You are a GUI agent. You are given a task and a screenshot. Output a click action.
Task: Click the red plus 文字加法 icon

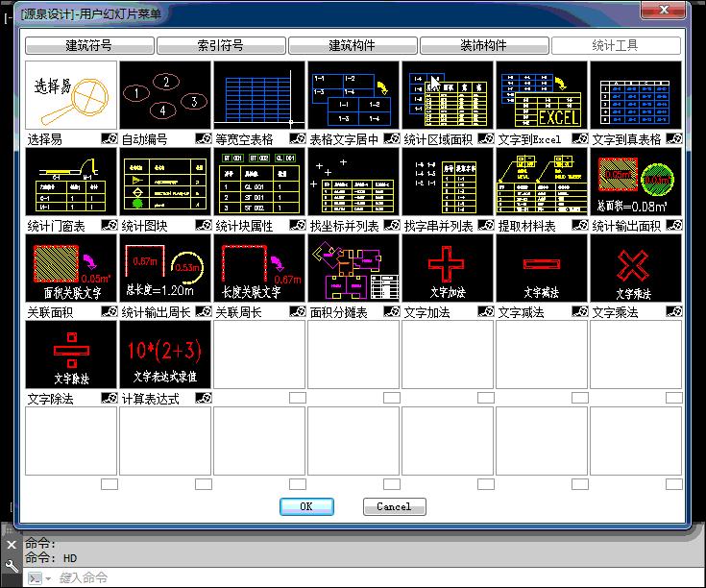click(448, 268)
